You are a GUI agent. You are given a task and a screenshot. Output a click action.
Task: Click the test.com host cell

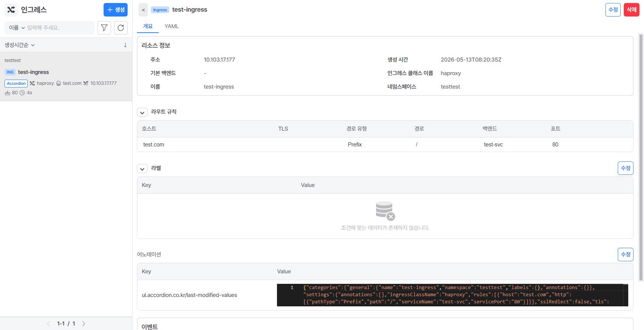(154, 145)
